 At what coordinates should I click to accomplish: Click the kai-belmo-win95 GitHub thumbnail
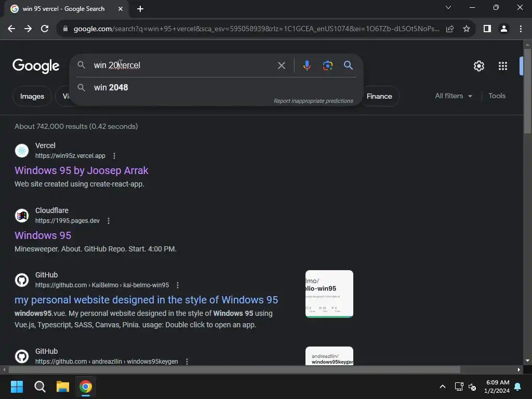pos(329,294)
